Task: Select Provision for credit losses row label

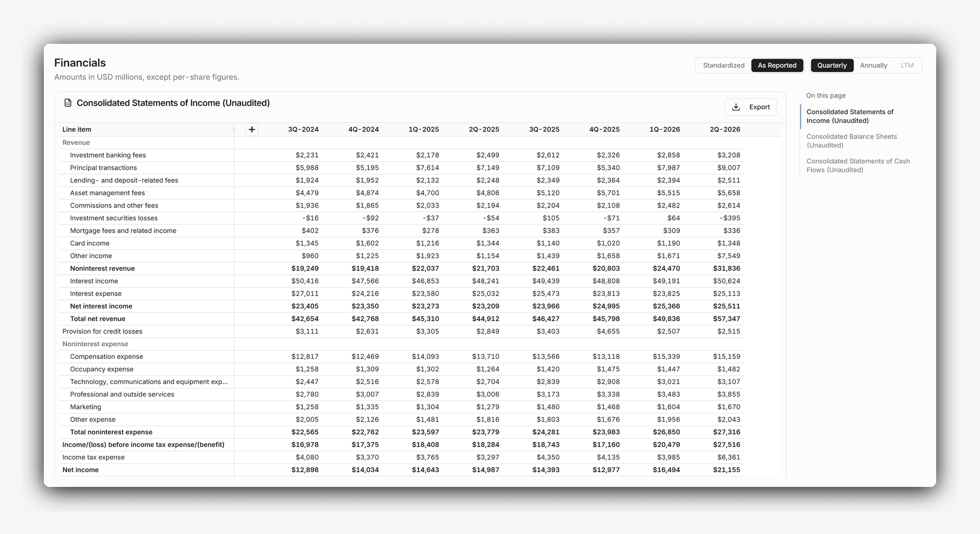Action: pyautogui.click(x=102, y=331)
